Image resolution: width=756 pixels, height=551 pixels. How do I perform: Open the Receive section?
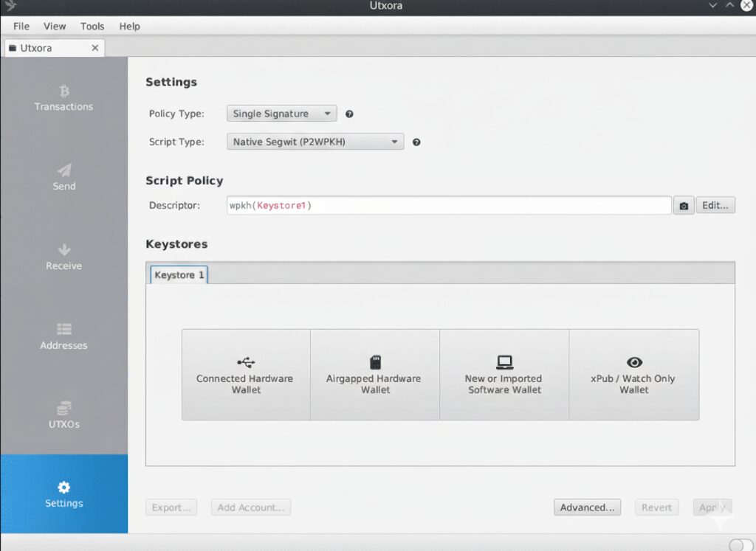(x=63, y=257)
